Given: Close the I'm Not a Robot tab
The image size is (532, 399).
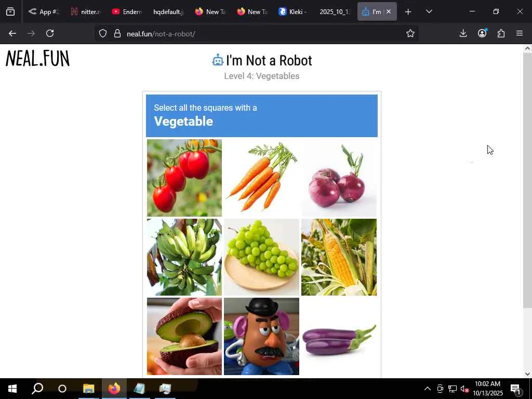Looking at the screenshot, I should click(389, 11).
